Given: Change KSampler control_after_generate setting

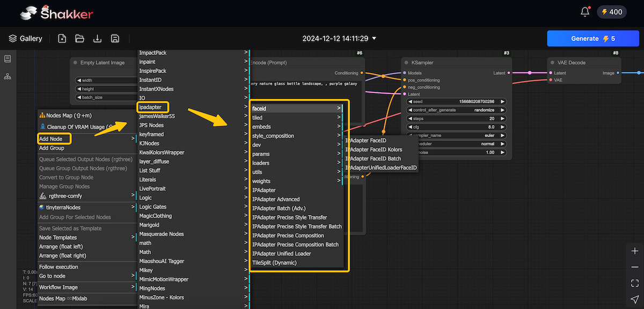Looking at the screenshot, I should click(456, 110).
